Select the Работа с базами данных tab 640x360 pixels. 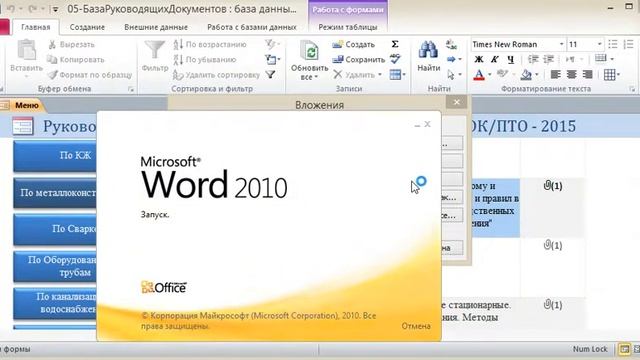click(x=252, y=27)
